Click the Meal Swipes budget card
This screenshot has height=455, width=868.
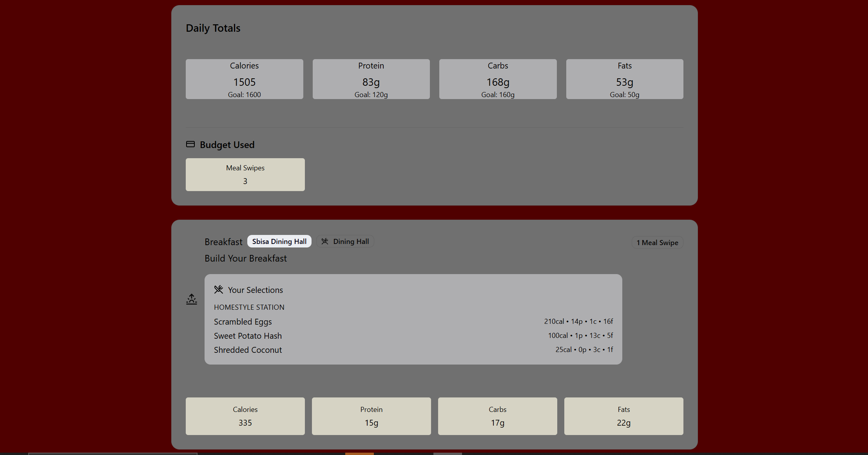245,175
